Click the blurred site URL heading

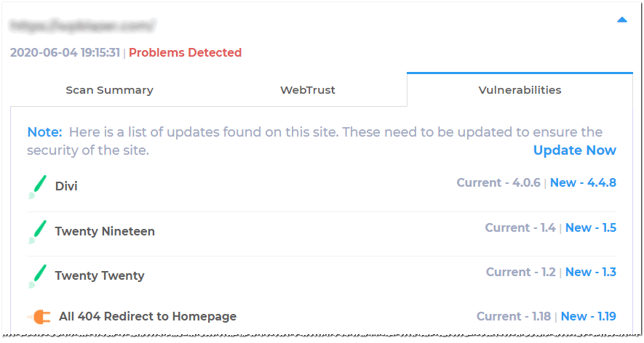pos(82,25)
